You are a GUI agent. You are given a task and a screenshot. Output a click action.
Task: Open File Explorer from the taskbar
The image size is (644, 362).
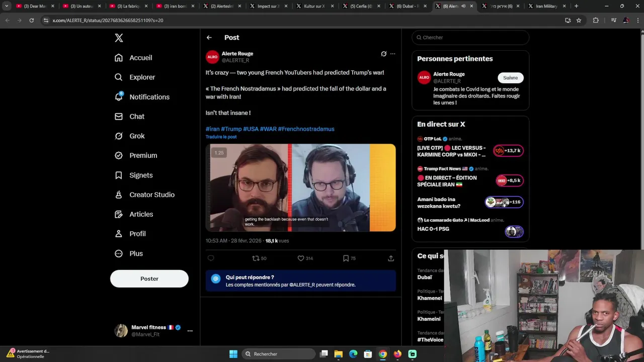(x=339, y=354)
